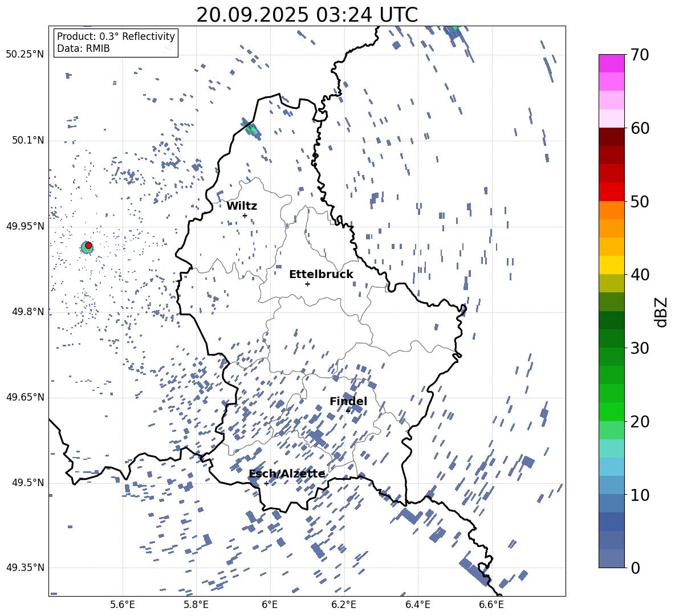The image size is (675, 616).
Task: Click the 6.6°E longitude label
Action: 491,605
